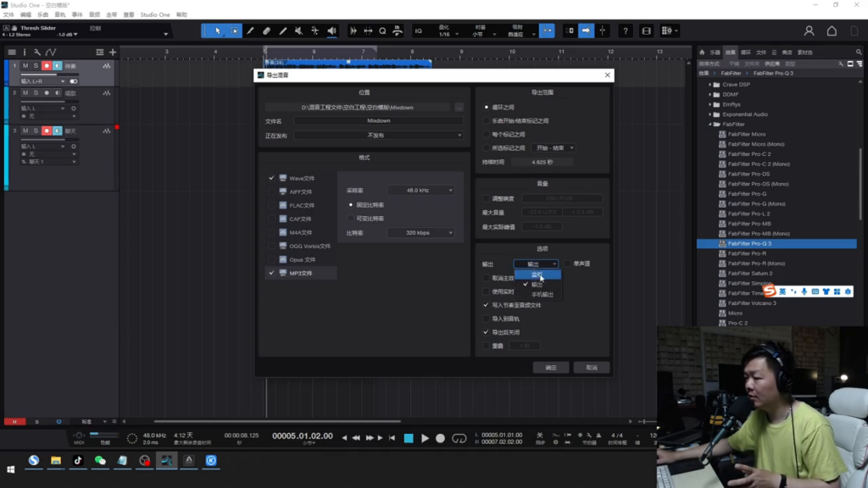
Task: Stop playback in transport
Action: 409,438
